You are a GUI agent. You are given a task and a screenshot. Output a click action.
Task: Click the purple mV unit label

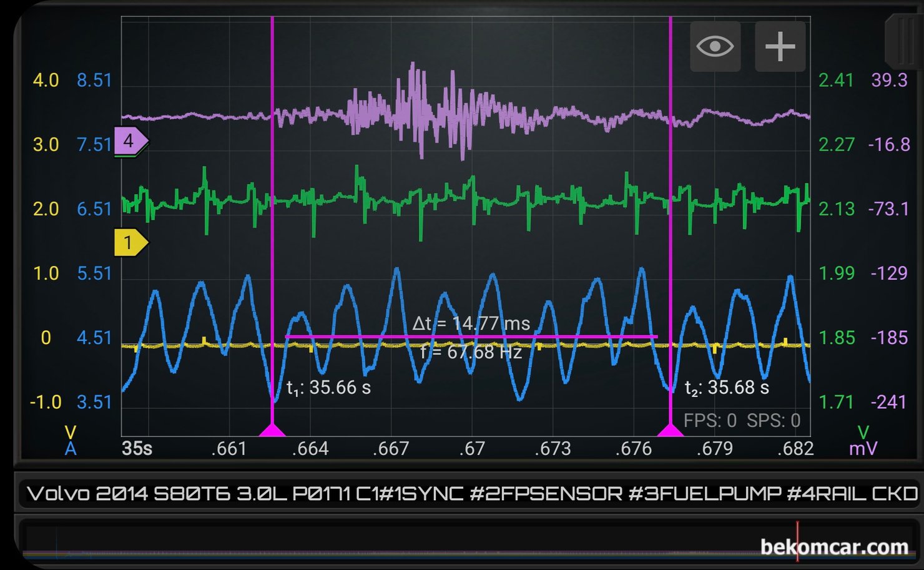click(863, 448)
